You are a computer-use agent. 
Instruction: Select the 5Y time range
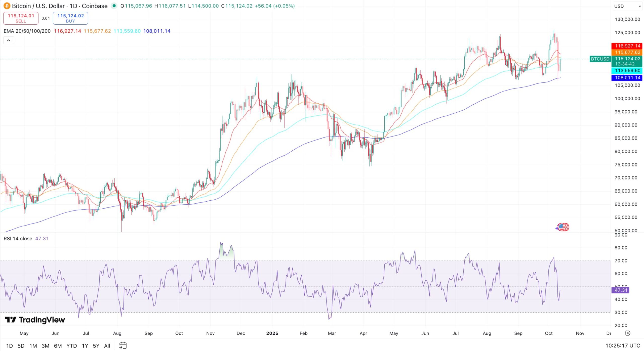(x=96, y=346)
